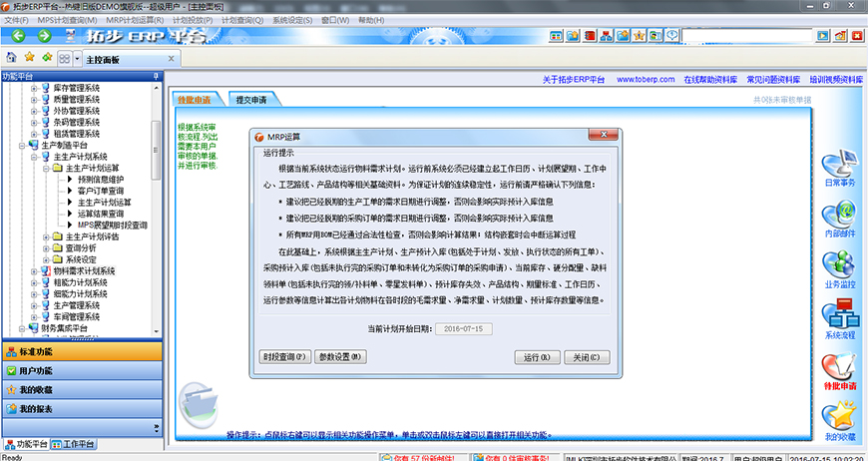Image resolution: width=868 pixels, height=461 pixels.
Task: Expand the 库存管理系统 tree node
Action: [33, 89]
